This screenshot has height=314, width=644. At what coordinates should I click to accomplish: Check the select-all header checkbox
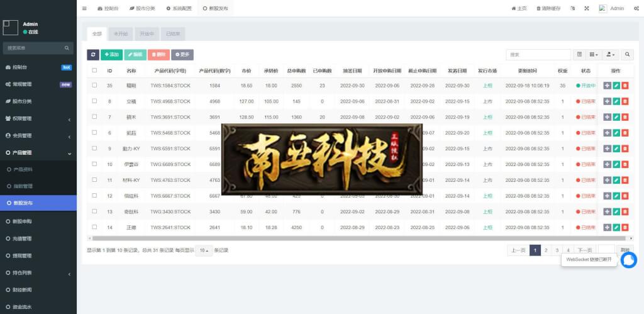94,70
